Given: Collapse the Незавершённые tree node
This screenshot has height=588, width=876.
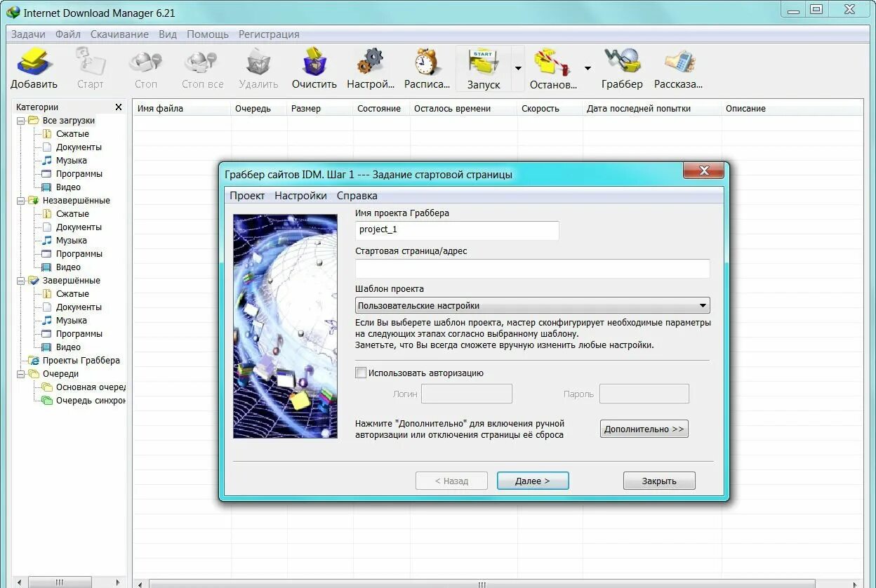Looking at the screenshot, I should click(21, 201).
